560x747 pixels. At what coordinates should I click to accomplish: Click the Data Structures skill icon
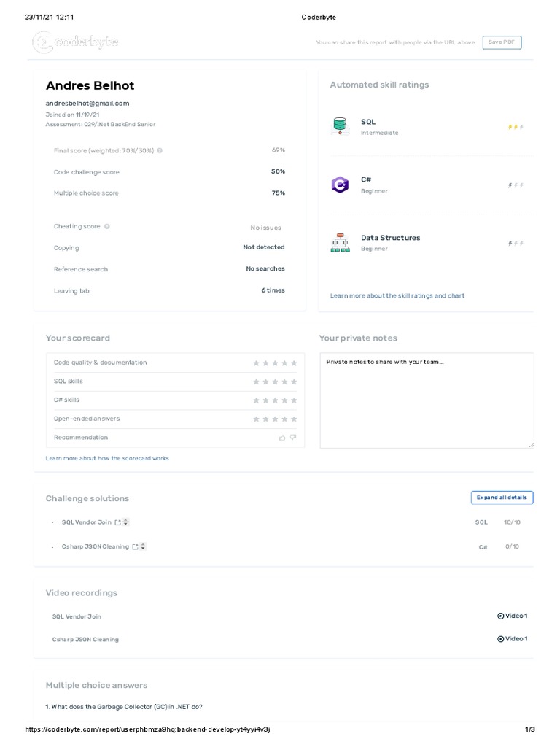(x=340, y=243)
